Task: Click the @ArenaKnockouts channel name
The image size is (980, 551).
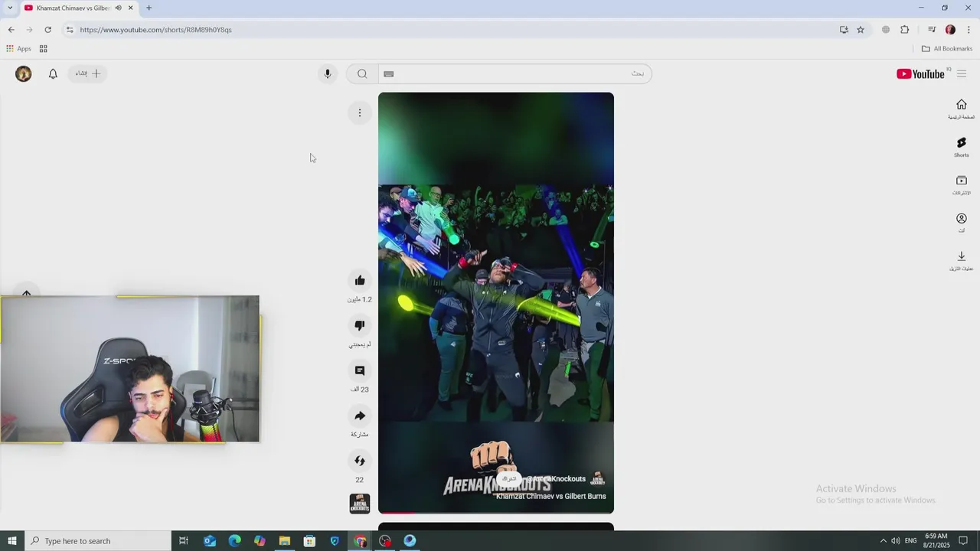Action: click(x=556, y=479)
